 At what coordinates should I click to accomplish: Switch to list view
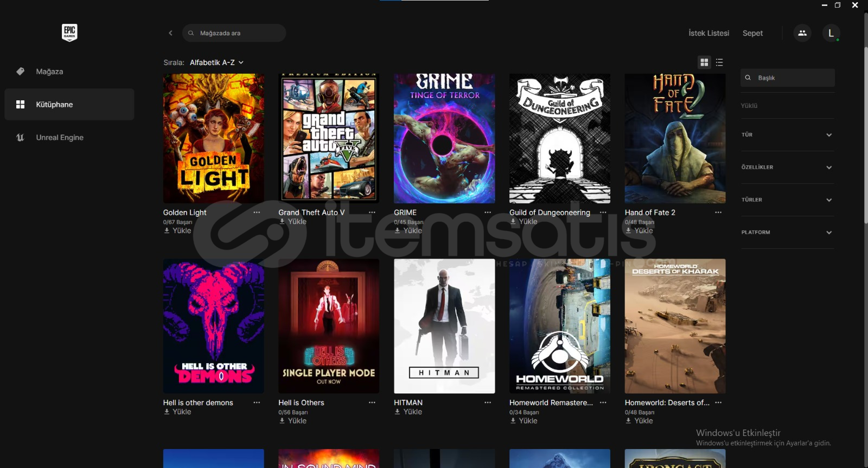(x=719, y=62)
